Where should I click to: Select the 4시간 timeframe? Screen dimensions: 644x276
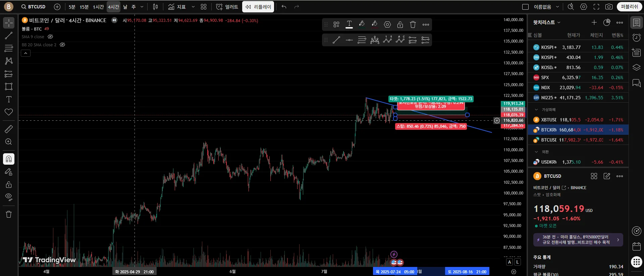tap(113, 7)
